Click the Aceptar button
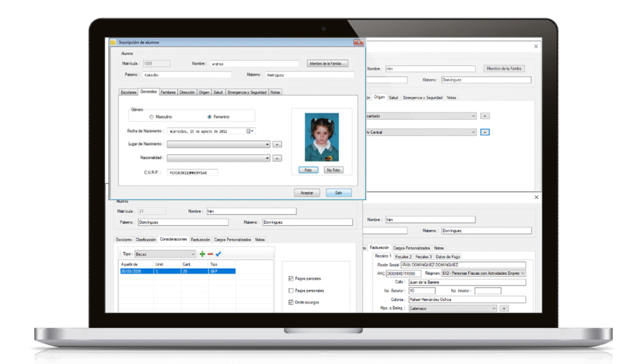This screenshot has height=364, width=639. pyautogui.click(x=307, y=193)
